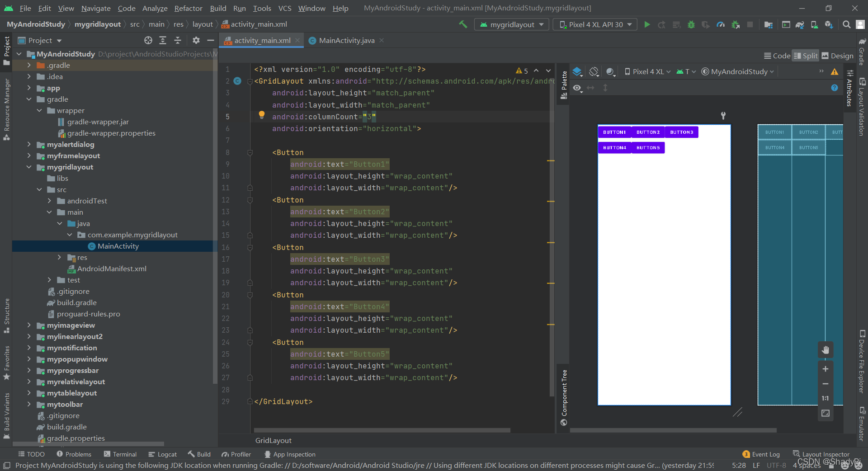Expand the myalertdialog module folder
Screen dimensions: 868x471
(29, 144)
